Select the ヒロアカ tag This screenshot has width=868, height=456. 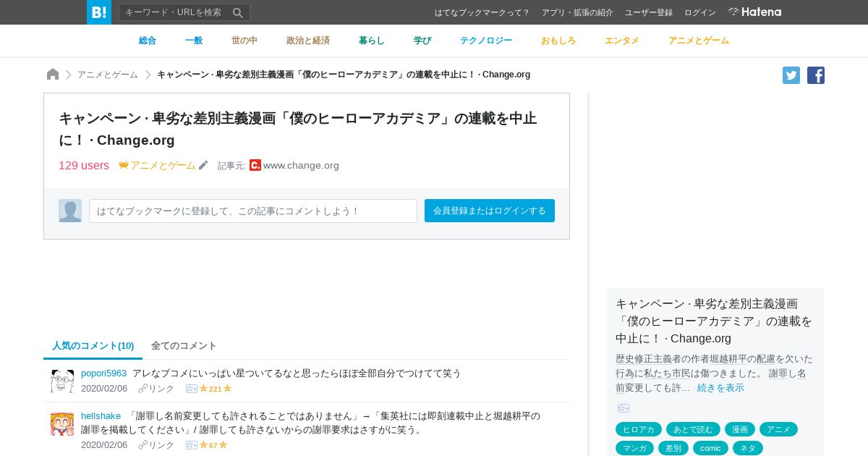pyautogui.click(x=639, y=429)
